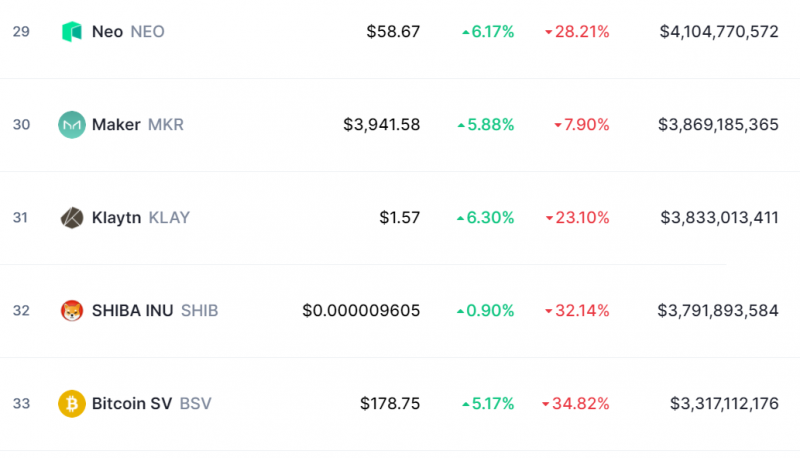Click the green Neo coin logo
Viewport: 800px width, 458px height.
point(71,32)
